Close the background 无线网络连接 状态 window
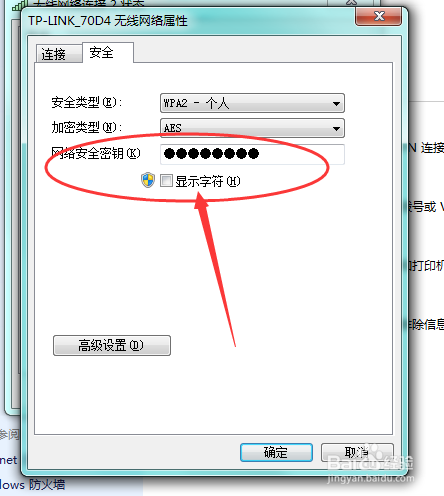 pyautogui.click(x=351, y=2)
